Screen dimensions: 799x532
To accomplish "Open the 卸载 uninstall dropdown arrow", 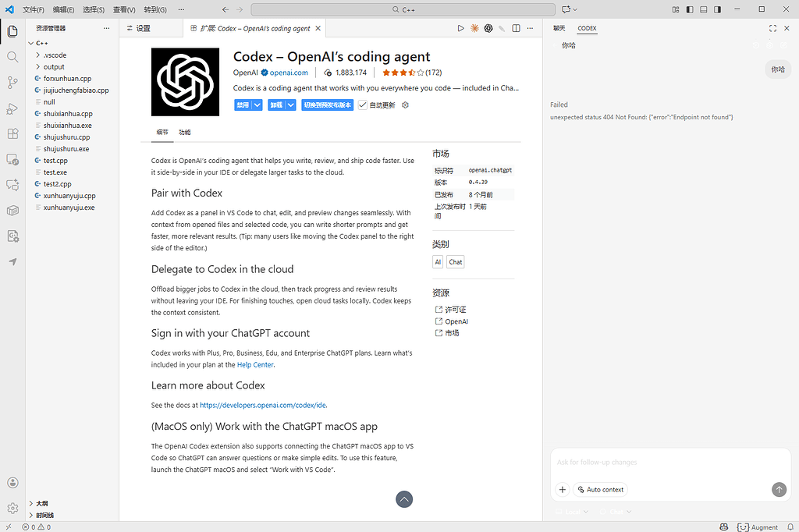I will 290,105.
